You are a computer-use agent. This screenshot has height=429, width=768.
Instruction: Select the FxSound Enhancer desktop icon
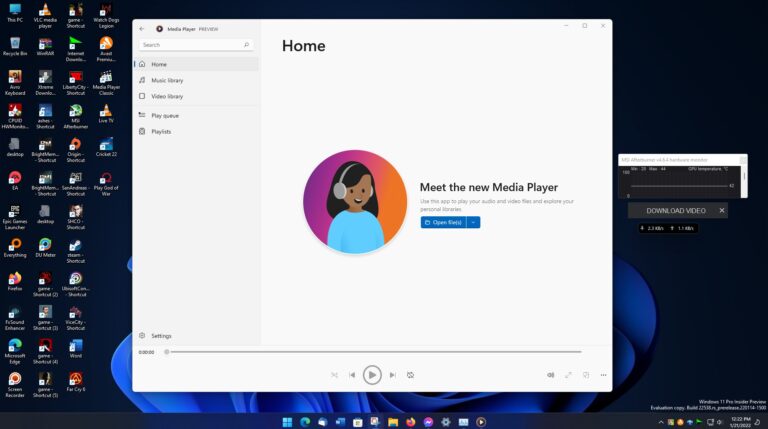pos(15,317)
